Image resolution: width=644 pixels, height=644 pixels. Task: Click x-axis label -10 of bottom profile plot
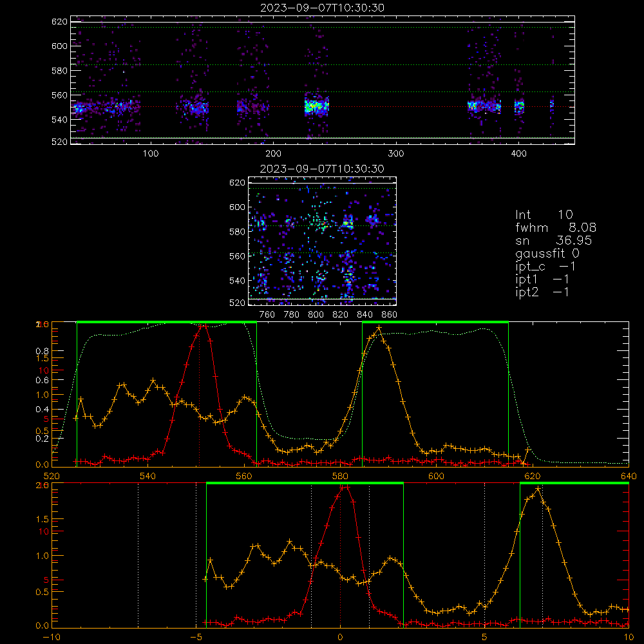[x=52, y=638]
